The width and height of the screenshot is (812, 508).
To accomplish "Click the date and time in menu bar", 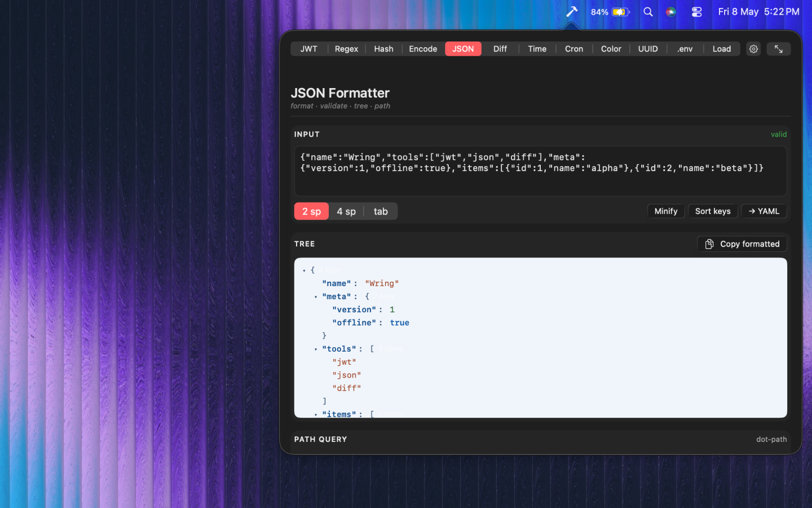I will 759,11.
